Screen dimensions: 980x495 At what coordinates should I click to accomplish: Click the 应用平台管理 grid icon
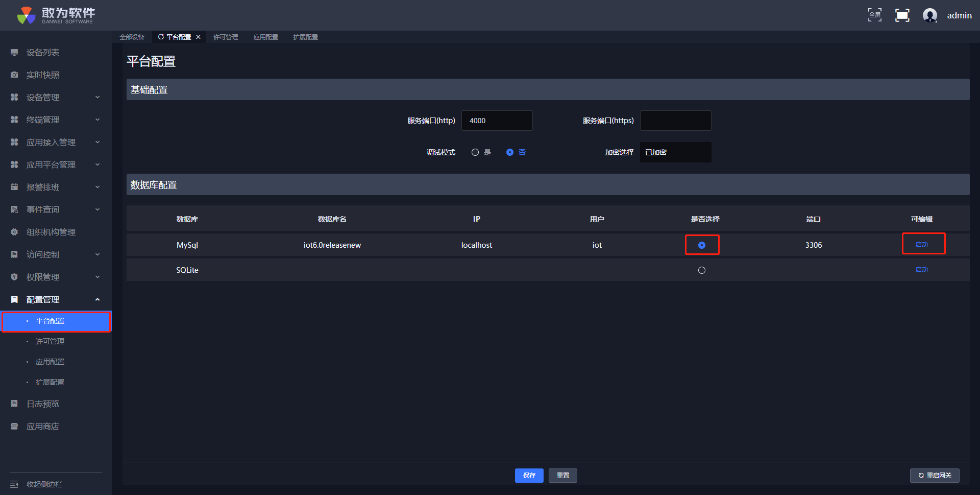(x=14, y=165)
